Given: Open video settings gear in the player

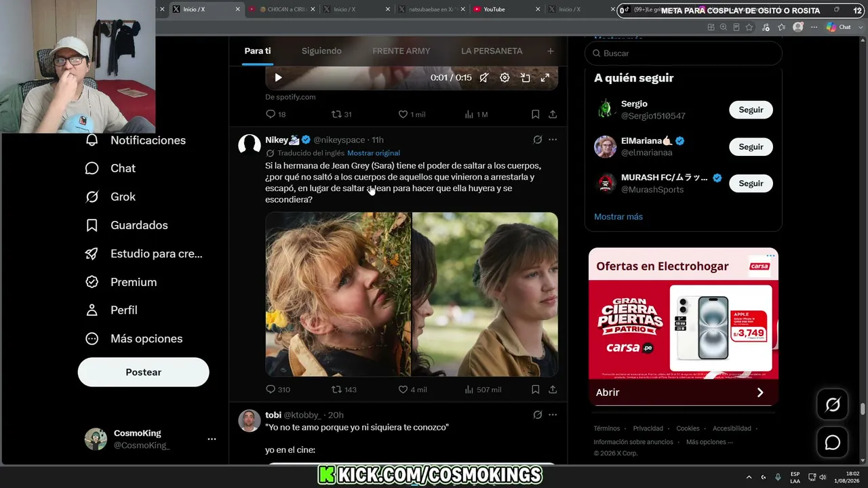Looking at the screenshot, I should pyautogui.click(x=505, y=77).
